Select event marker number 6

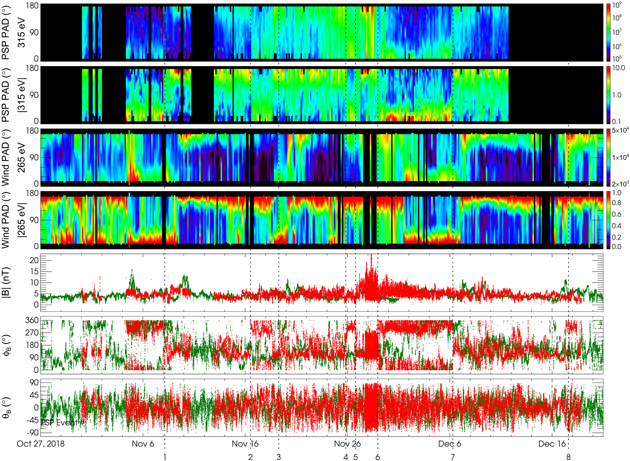(x=377, y=456)
